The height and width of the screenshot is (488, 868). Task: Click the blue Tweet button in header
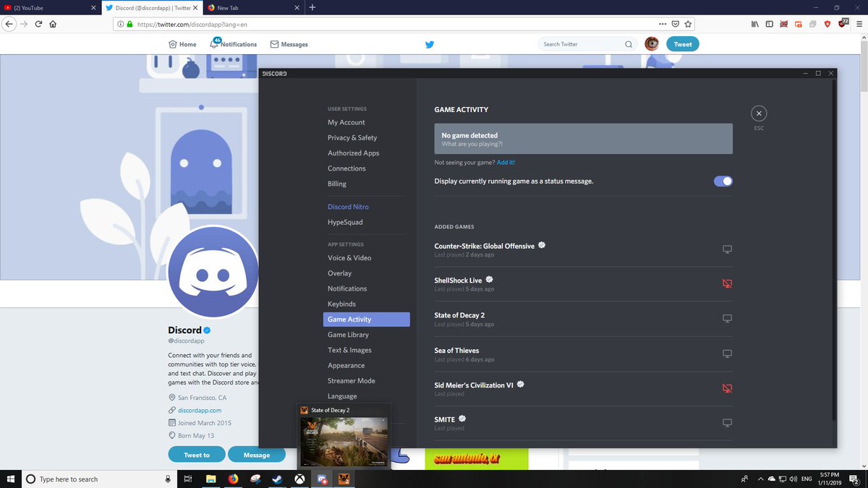(x=683, y=44)
